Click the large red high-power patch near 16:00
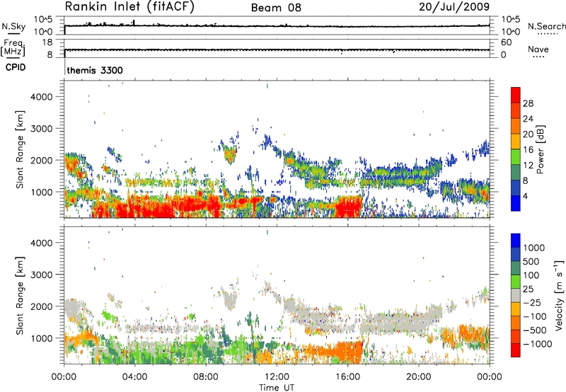Viewport: 566px width, 392px height. pos(348,207)
